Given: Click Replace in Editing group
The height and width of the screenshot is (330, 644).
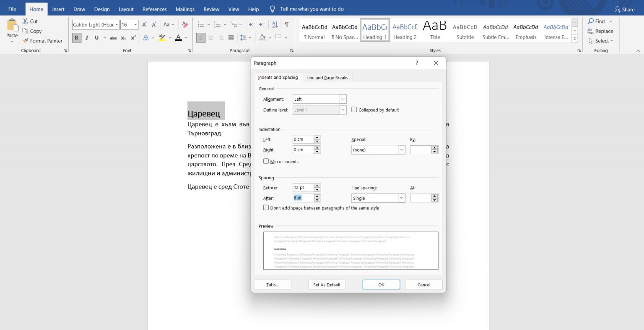Looking at the screenshot, I should click(600, 31).
